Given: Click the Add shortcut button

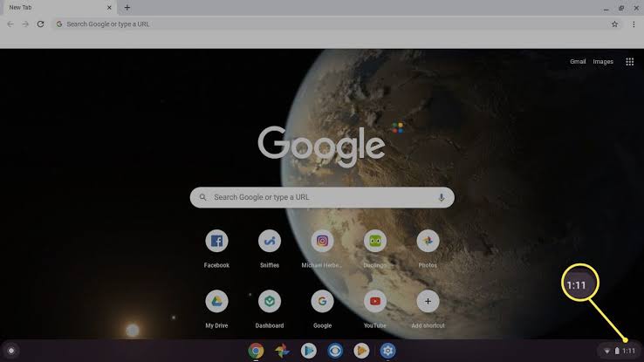Looking at the screenshot, I should pos(428,302).
